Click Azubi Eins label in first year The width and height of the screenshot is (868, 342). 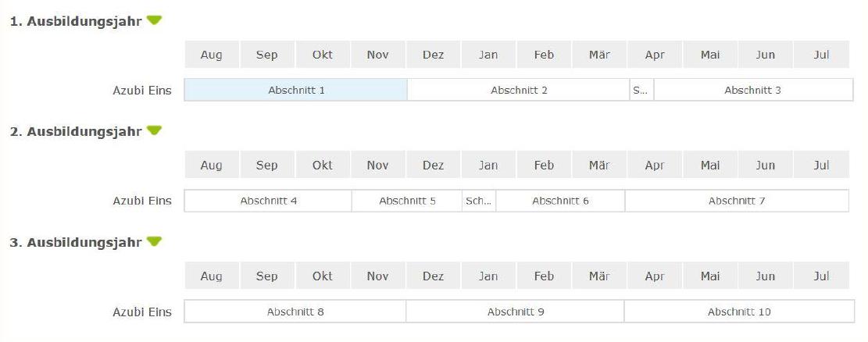click(x=141, y=91)
